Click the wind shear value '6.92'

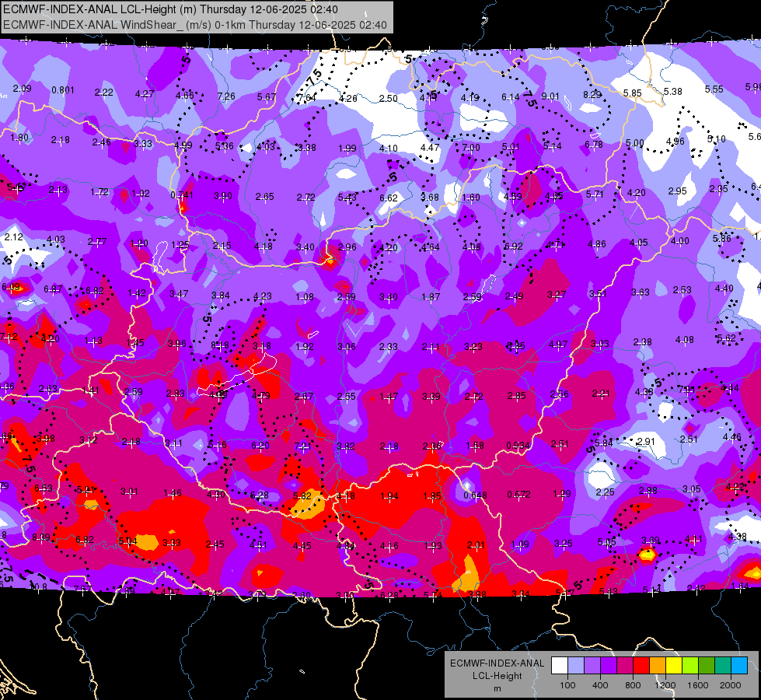point(514,247)
